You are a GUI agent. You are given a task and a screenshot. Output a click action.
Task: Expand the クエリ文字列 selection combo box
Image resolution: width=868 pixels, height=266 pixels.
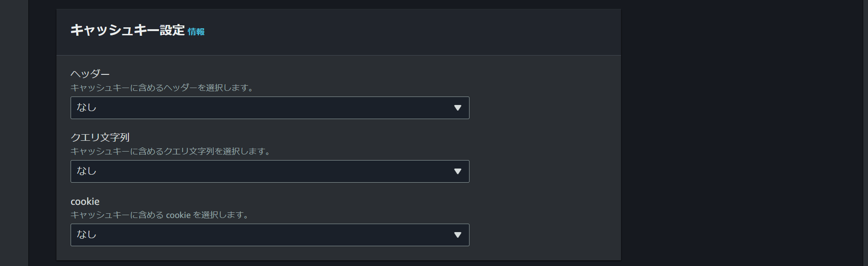coord(270,171)
